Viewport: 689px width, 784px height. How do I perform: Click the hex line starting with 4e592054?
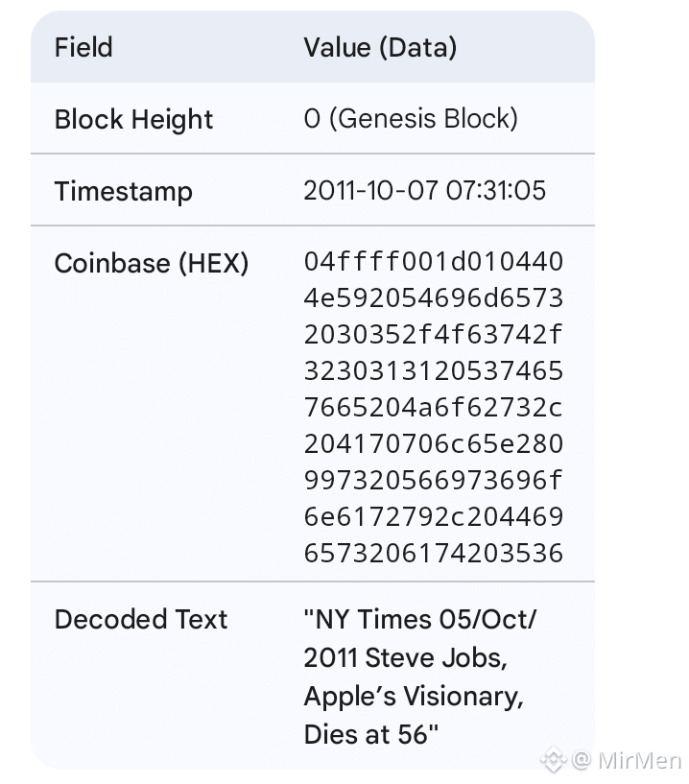click(433, 298)
